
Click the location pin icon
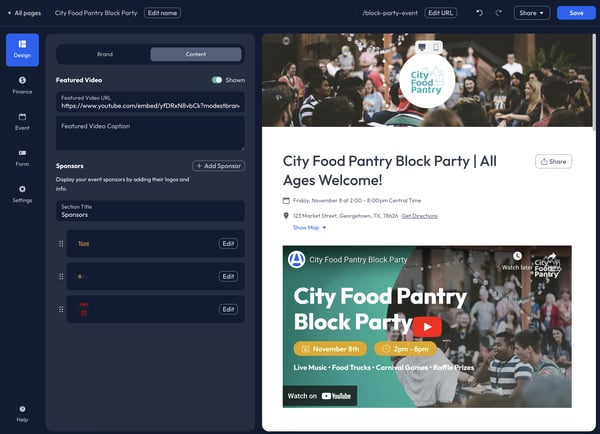pos(286,216)
